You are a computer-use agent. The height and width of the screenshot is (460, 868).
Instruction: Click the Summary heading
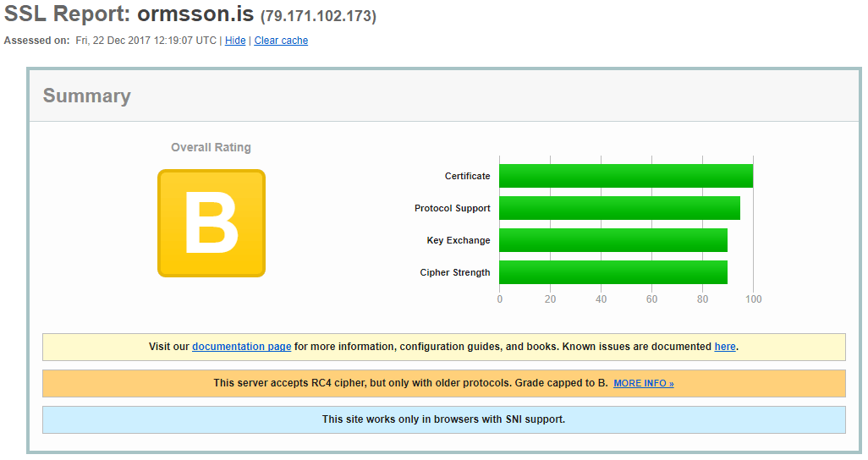87,96
